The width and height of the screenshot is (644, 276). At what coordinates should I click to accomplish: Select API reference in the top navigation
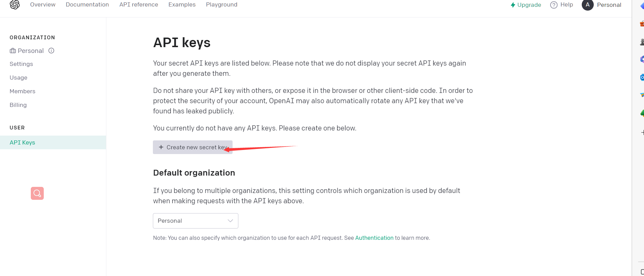click(x=139, y=4)
